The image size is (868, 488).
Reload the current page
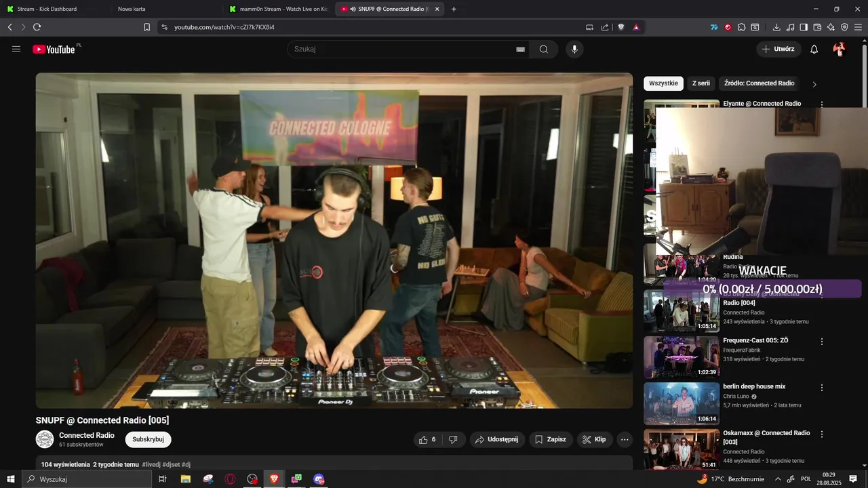[x=37, y=27]
